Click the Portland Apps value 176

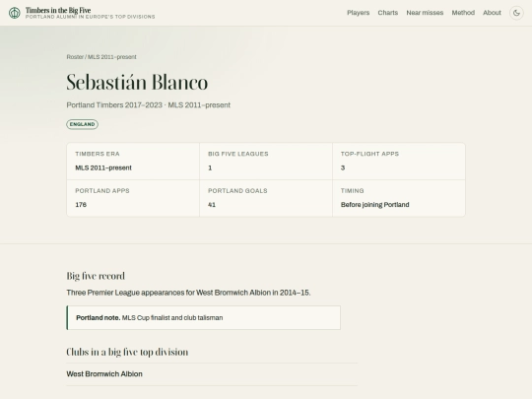(81, 205)
